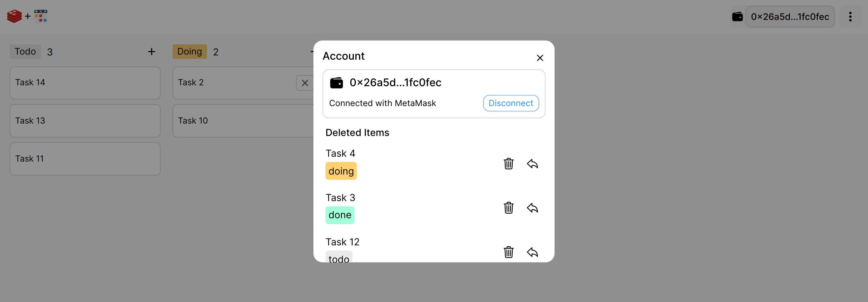Screen dimensions: 868x302
Task: Click the Doing column header
Action: (190, 51)
